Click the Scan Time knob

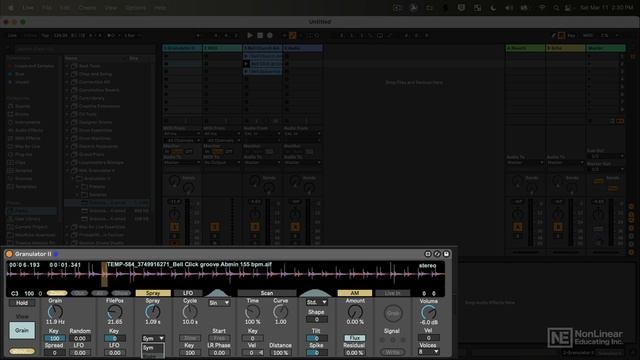tap(252, 312)
